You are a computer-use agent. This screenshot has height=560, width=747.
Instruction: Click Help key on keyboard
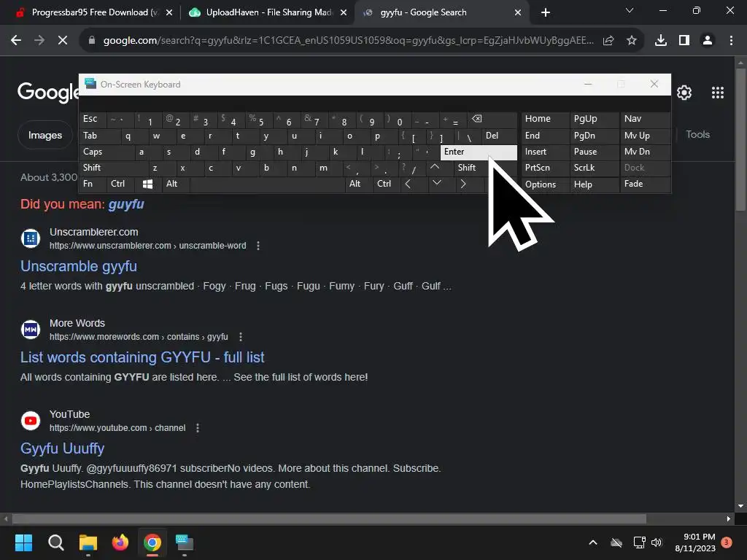(x=595, y=184)
